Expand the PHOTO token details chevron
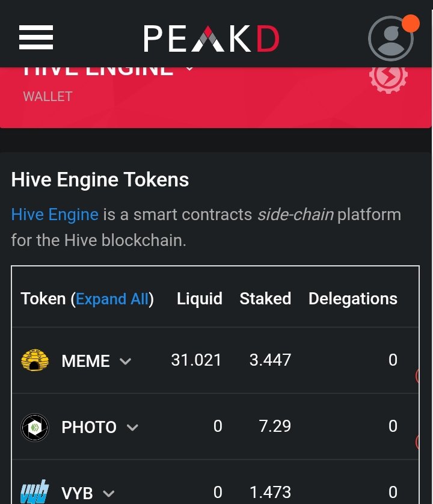 [132, 428]
